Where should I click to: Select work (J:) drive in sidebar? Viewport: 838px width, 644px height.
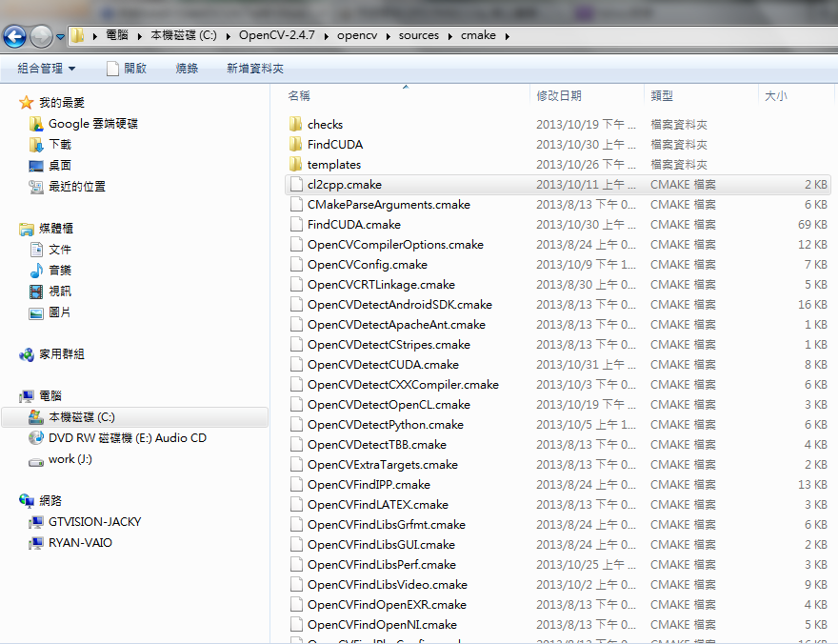click(x=60, y=459)
